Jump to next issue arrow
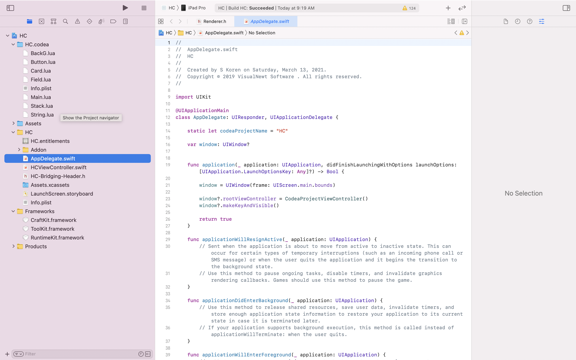The width and height of the screenshot is (576, 360). 467,33
